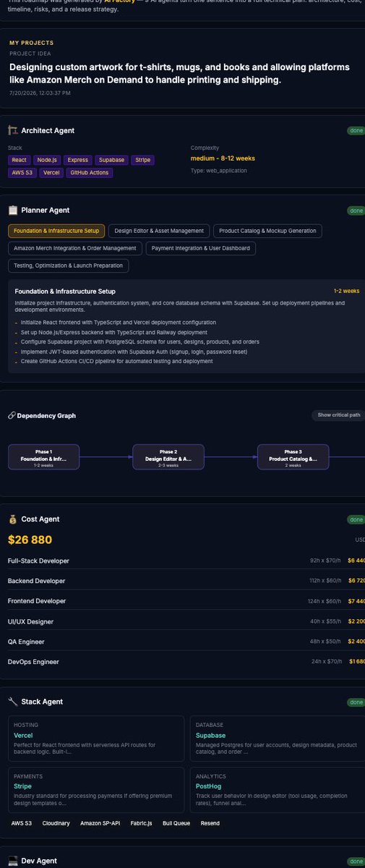Open the Vercel hosting card

96,738
